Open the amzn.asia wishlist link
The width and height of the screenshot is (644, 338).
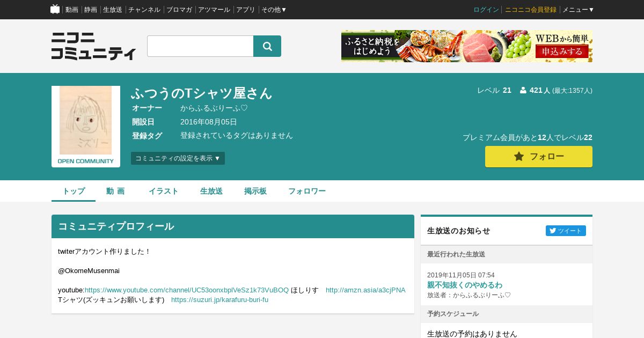coord(365,290)
